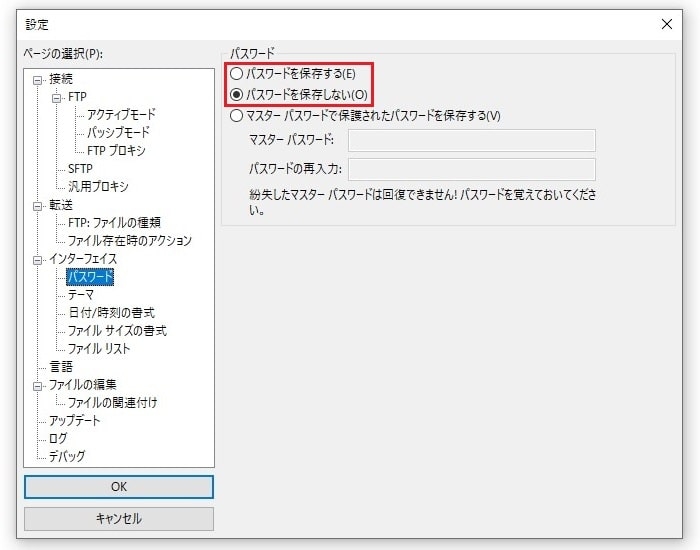The height and width of the screenshot is (550, 700).
Task: Go to the SFTP settings page
Action: [x=80, y=169]
